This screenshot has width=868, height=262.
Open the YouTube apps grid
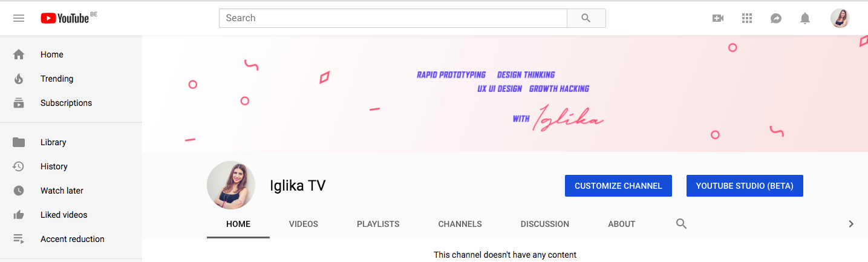click(747, 18)
